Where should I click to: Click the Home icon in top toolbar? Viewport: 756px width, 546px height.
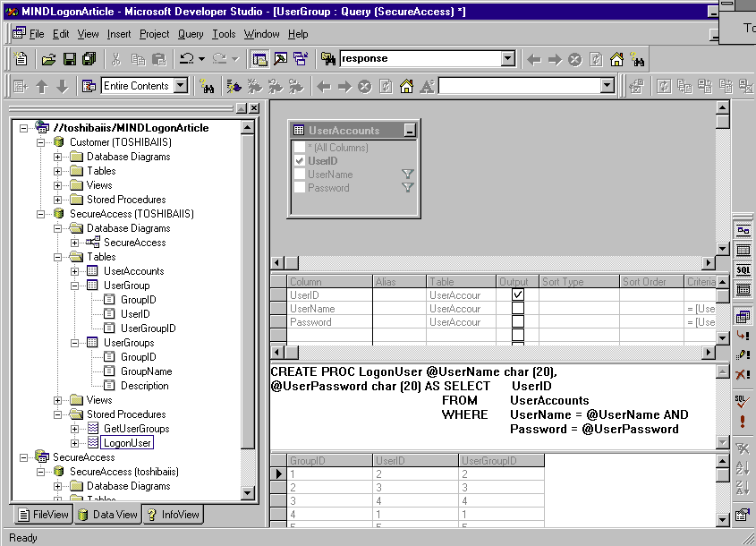tap(616, 60)
